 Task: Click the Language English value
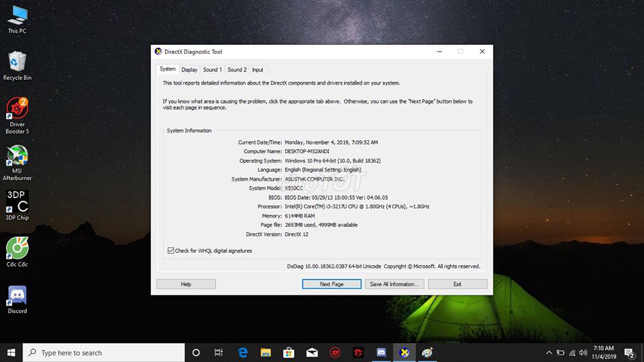(x=323, y=170)
